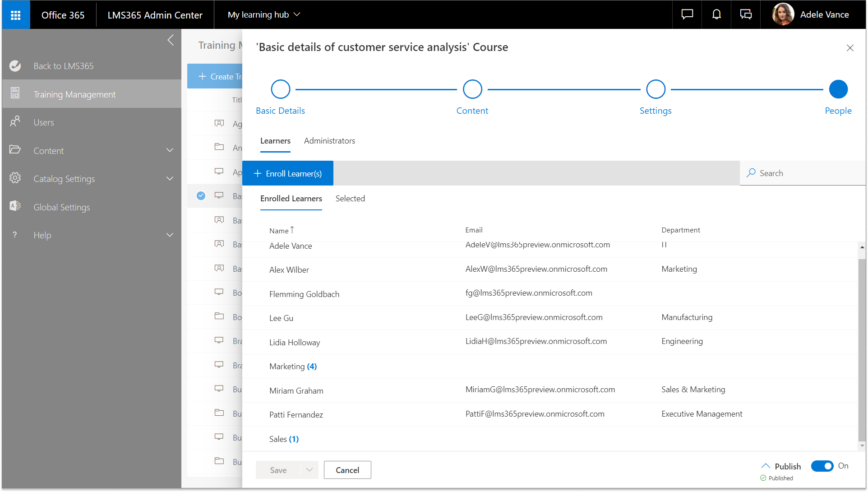Click the Users sidebar icon
The image size is (868, 492).
[x=15, y=122]
